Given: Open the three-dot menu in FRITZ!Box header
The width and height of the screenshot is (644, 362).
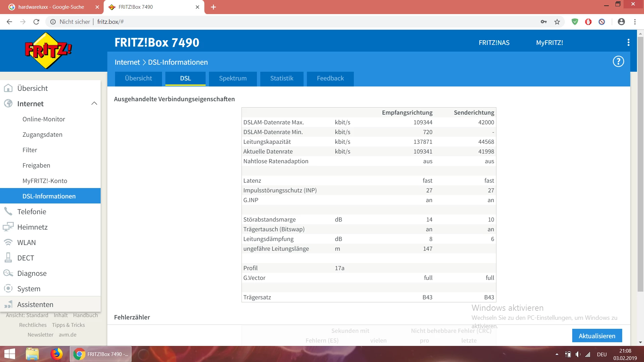Looking at the screenshot, I should pos(628,43).
